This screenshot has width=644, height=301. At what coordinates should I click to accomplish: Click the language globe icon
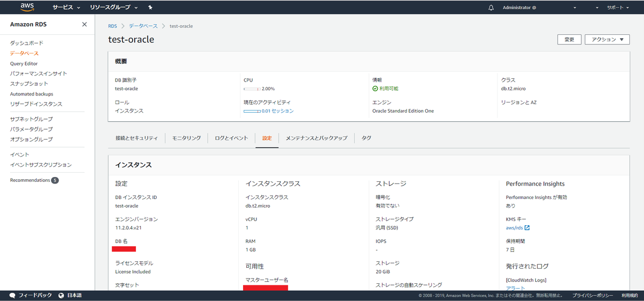point(61,296)
